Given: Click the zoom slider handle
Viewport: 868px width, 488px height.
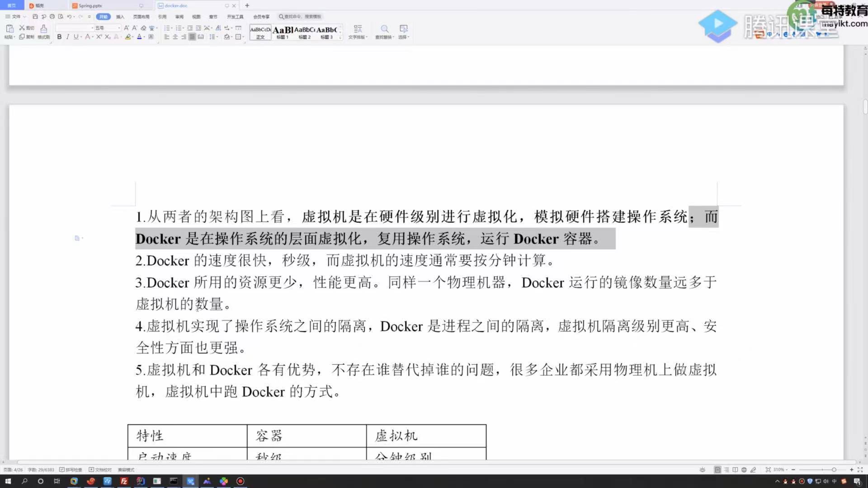Looking at the screenshot, I should [x=834, y=469].
